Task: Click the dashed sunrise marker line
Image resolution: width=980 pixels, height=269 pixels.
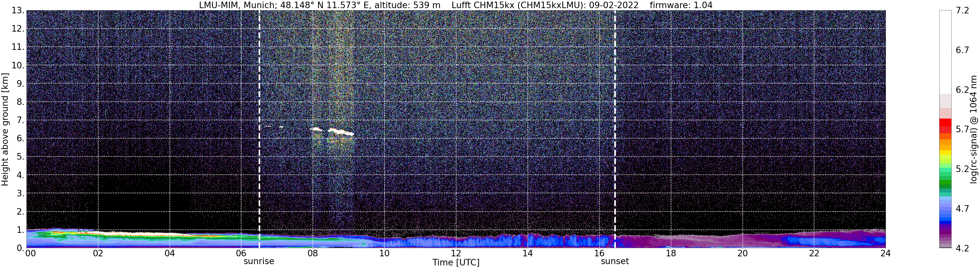Action: coord(259,129)
